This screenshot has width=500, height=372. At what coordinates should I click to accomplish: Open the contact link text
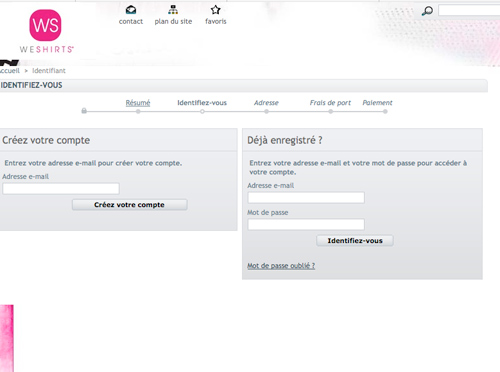tap(131, 21)
